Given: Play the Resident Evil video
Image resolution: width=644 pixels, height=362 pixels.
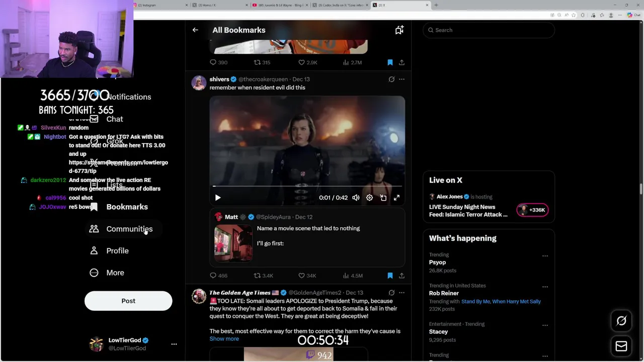Looking at the screenshot, I should coord(218,198).
